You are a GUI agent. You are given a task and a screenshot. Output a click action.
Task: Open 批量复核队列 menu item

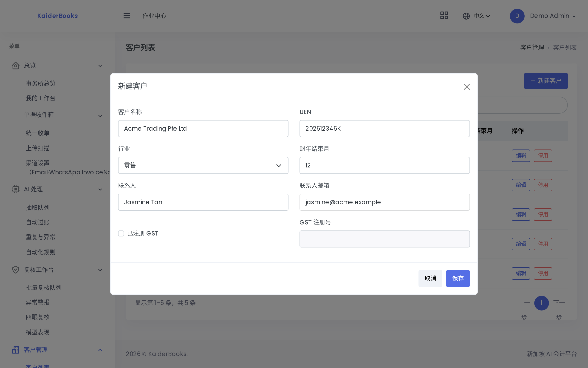43,287
